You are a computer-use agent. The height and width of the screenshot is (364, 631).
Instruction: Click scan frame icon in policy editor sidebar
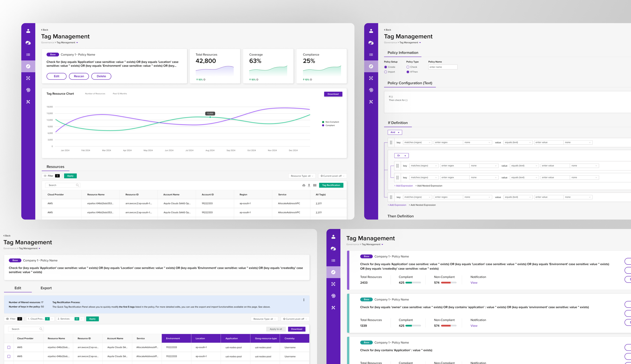371,78
